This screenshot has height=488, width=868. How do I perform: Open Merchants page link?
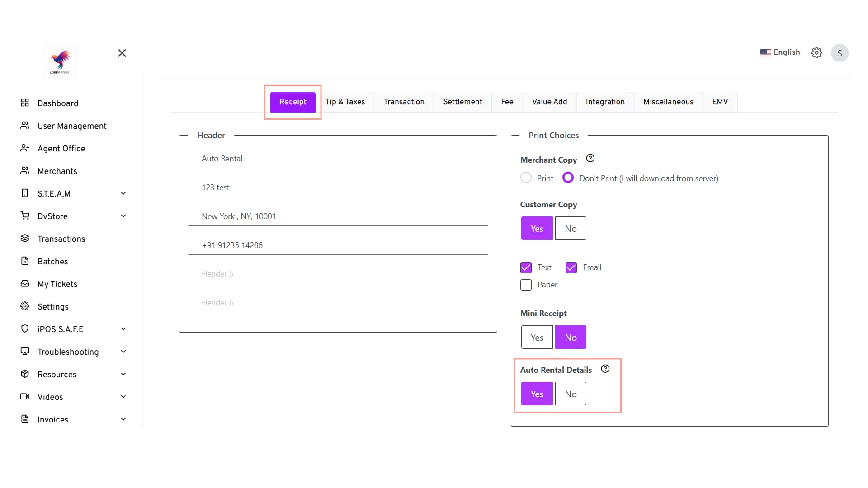[x=57, y=171]
